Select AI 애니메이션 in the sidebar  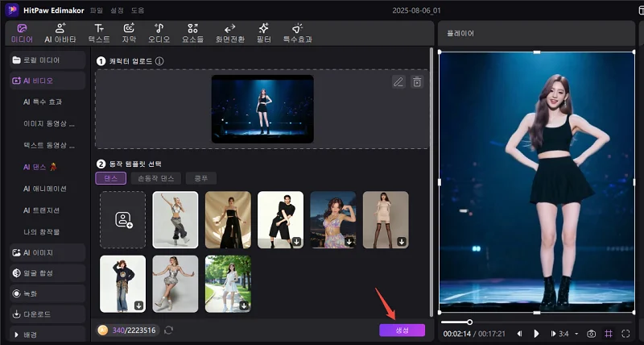point(45,189)
